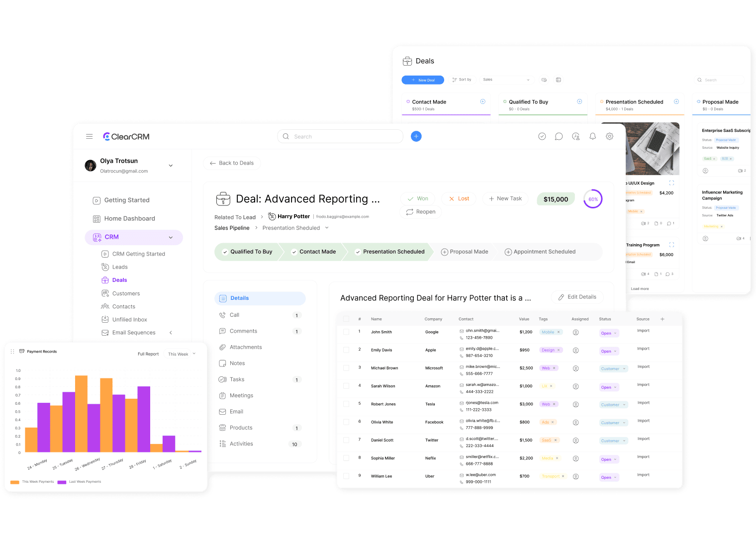Toggle the select-all checkbox in table header

[x=346, y=319]
